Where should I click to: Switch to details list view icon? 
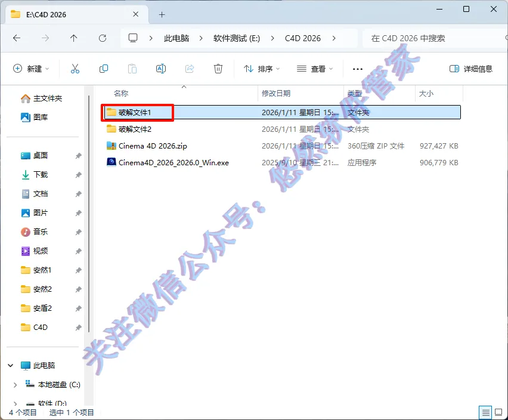[x=485, y=413]
